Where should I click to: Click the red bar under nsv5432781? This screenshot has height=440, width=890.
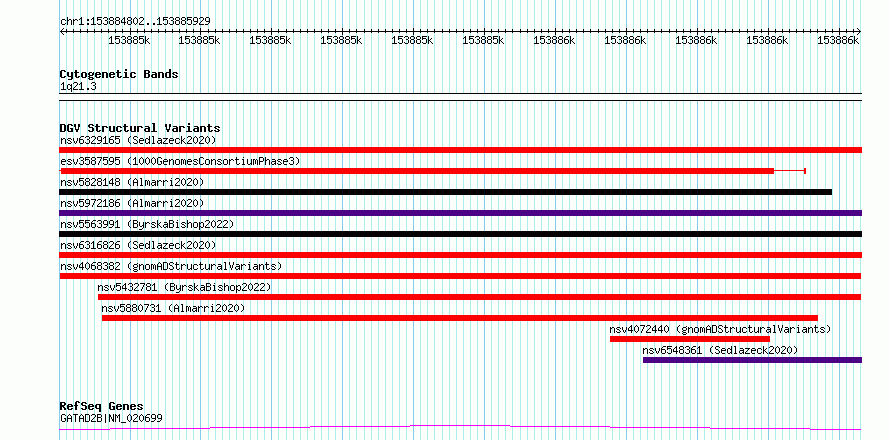pos(480,297)
